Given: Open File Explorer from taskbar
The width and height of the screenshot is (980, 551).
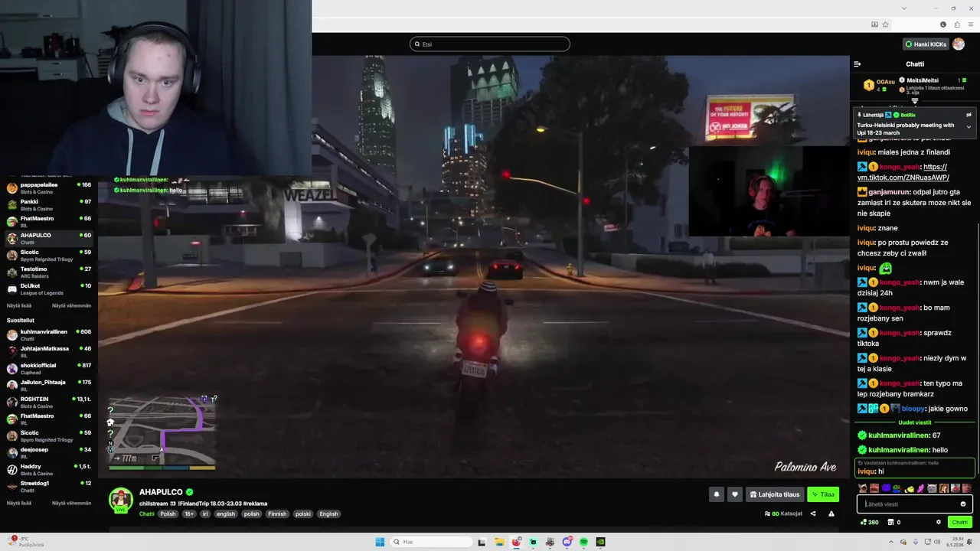Looking at the screenshot, I should (499, 542).
